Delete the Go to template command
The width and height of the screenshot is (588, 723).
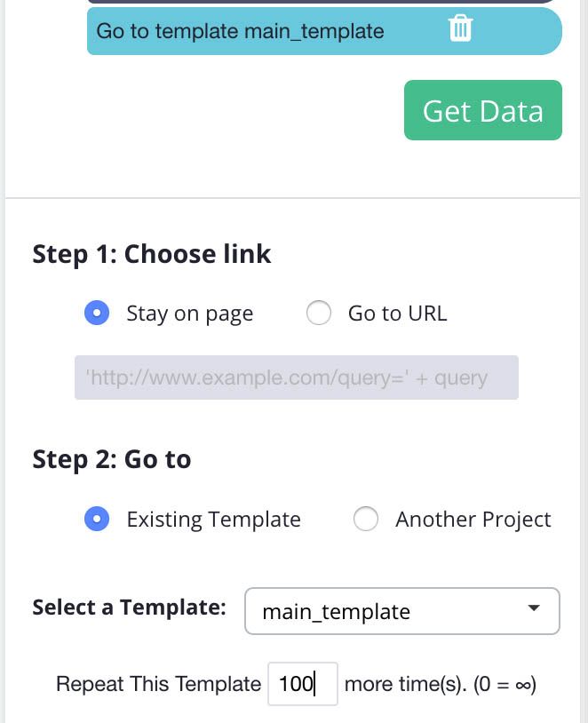tap(460, 28)
